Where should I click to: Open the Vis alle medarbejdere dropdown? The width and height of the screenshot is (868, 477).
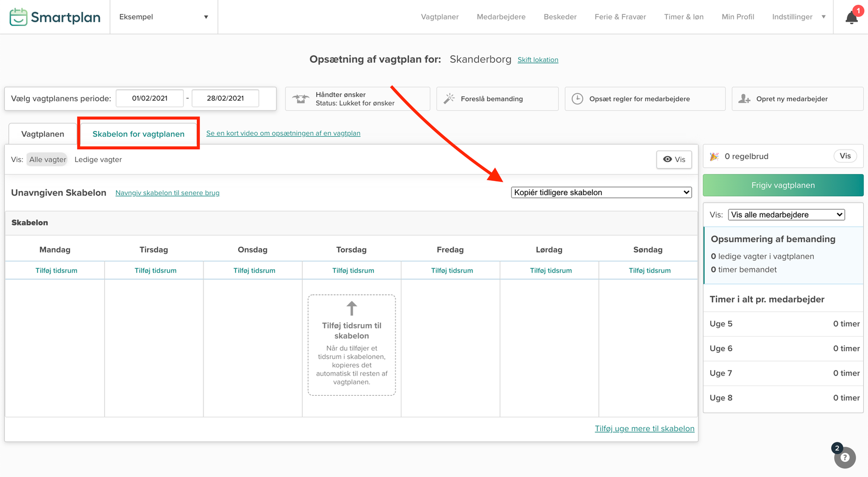point(786,215)
